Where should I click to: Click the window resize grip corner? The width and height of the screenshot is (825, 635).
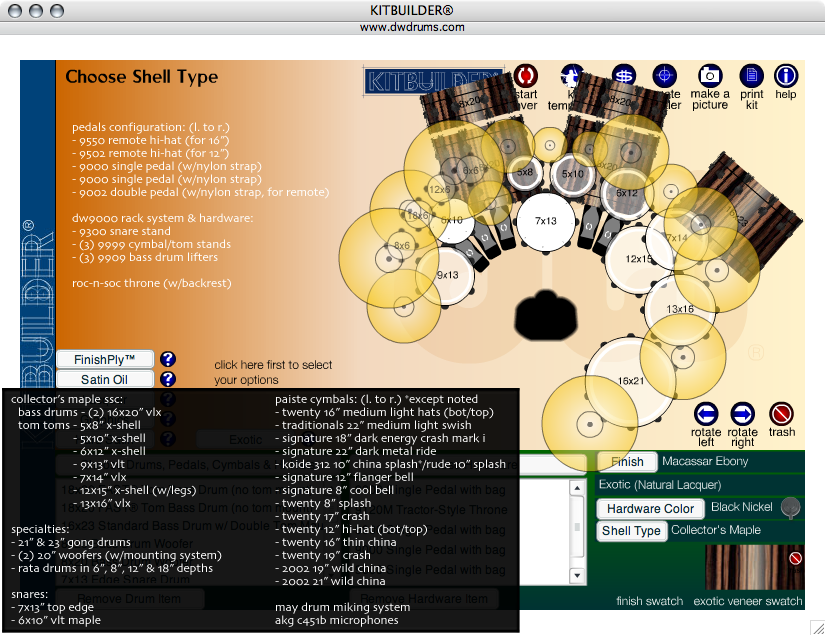[x=817, y=627]
